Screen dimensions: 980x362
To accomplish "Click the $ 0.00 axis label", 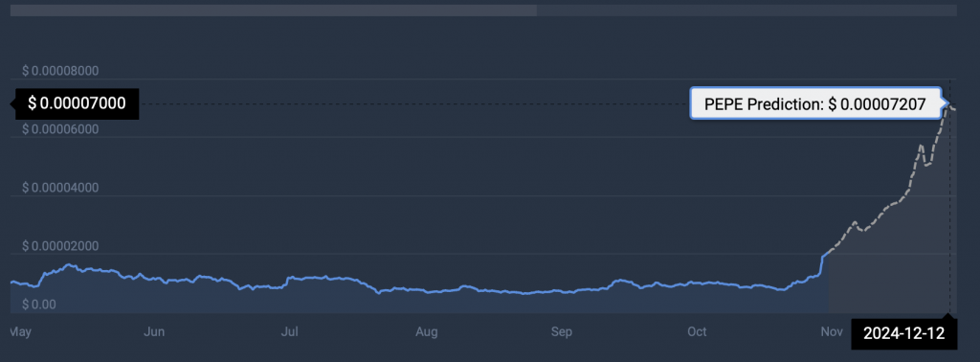I will 39,305.
